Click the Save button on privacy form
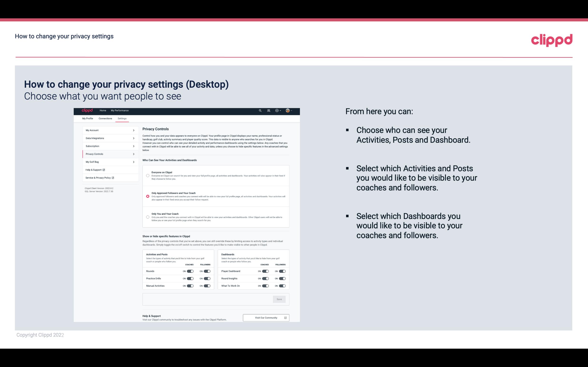 [279, 299]
